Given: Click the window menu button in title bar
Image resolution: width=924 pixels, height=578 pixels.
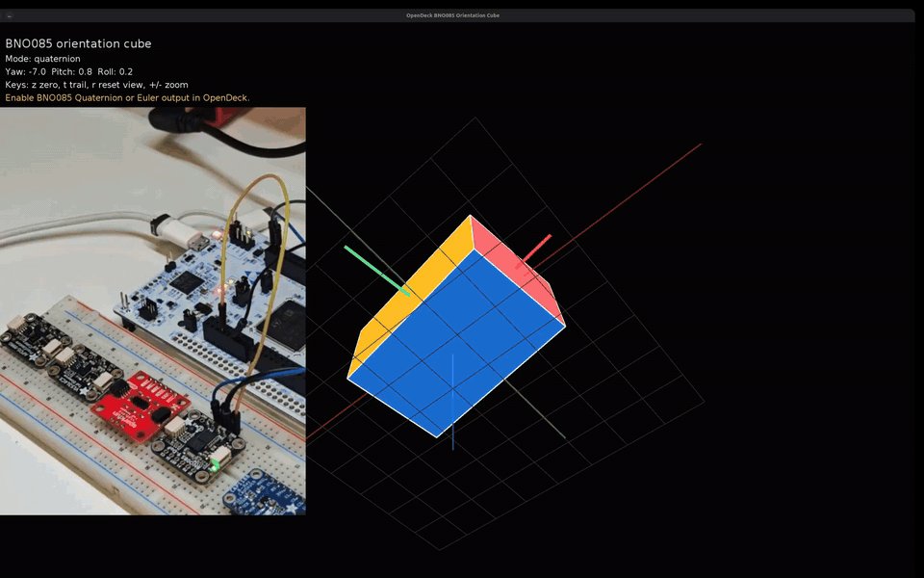Looking at the screenshot, I should click(x=9, y=16).
